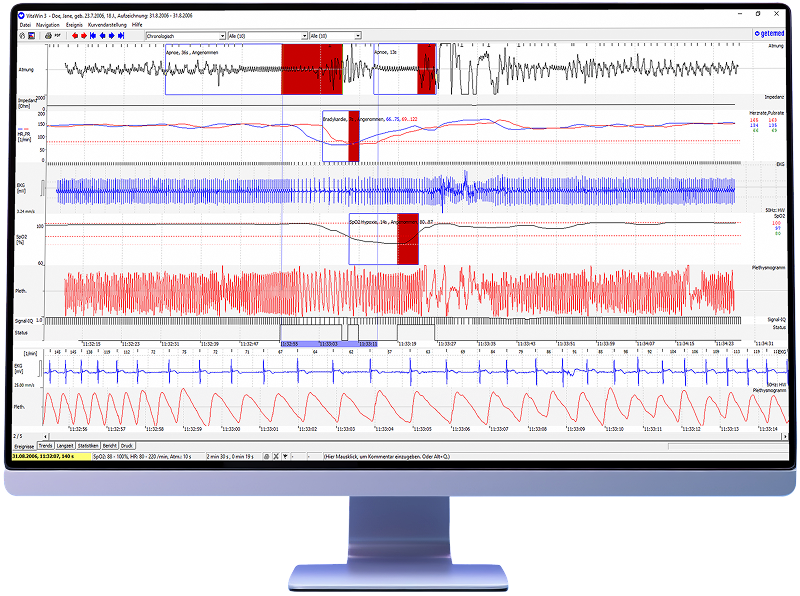Screen dimensions: 800x596
Task: Jump to first event with blue skip-back icon
Action: pos(92,35)
